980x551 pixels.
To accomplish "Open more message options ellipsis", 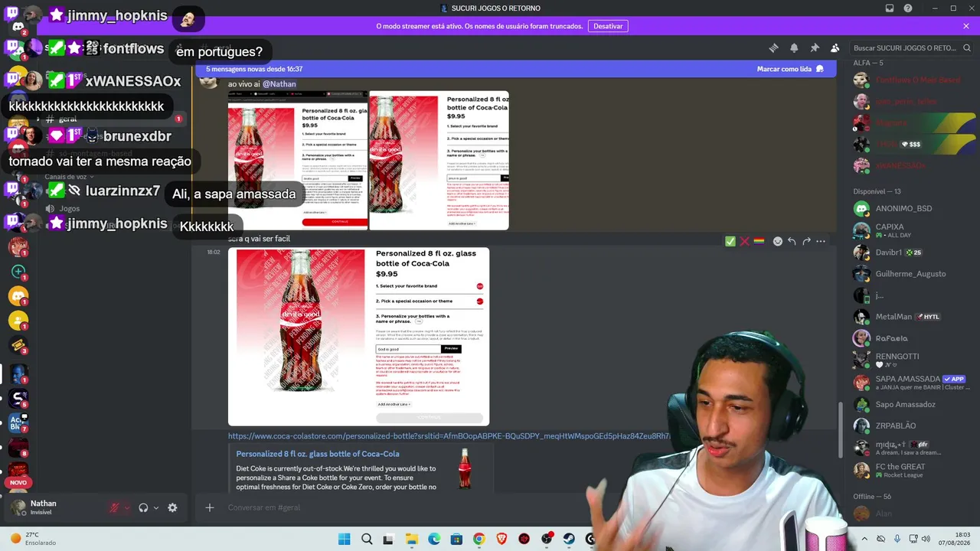I will (821, 241).
